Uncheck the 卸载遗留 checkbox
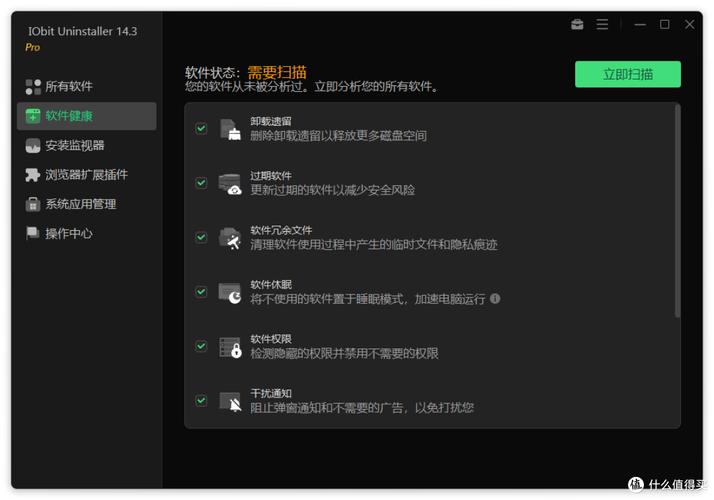The image size is (714, 500). point(201,129)
